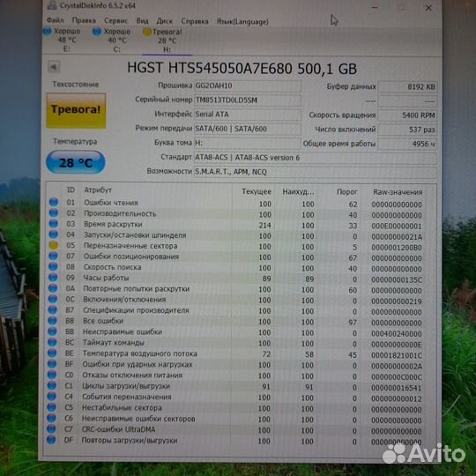476x476 pixels.
Task: Select disk E: status tab
Action: [63, 40]
